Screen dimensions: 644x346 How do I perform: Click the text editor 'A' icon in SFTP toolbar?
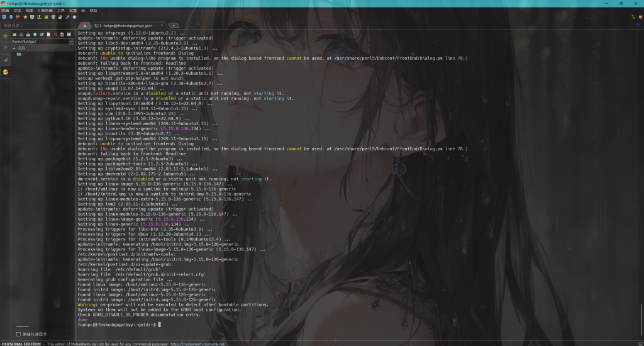click(62, 35)
